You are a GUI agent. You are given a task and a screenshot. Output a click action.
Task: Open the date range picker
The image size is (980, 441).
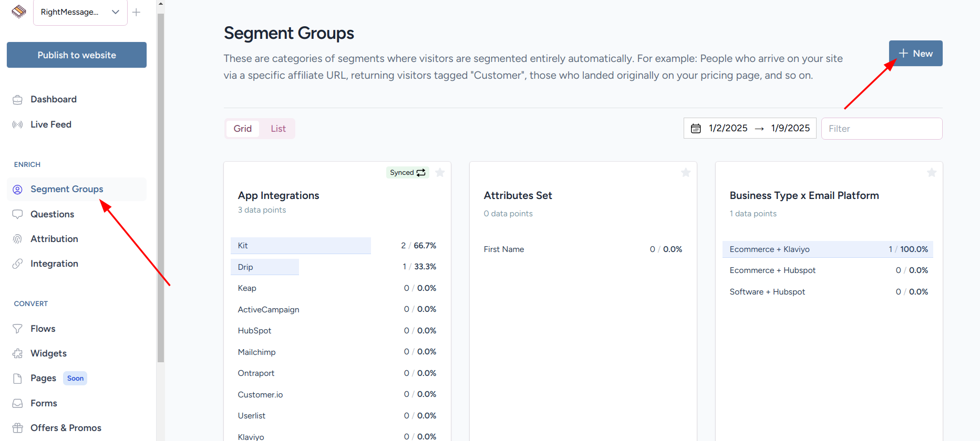pos(749,128)
